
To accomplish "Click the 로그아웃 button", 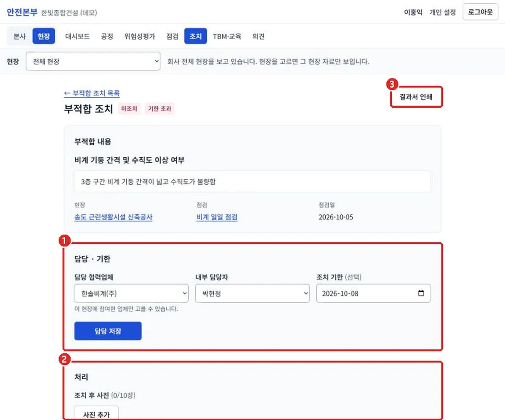I will (480, 12).
